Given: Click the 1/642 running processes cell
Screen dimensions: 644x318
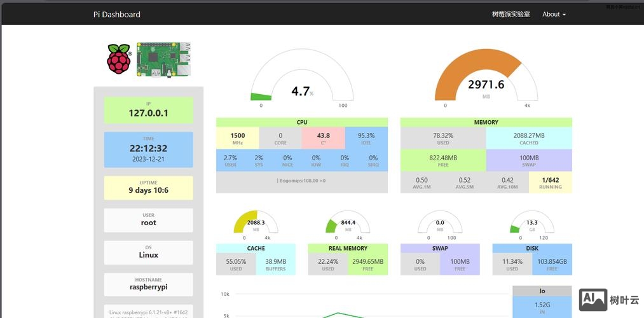Looking at the screenshot, I should click(550, 183).
